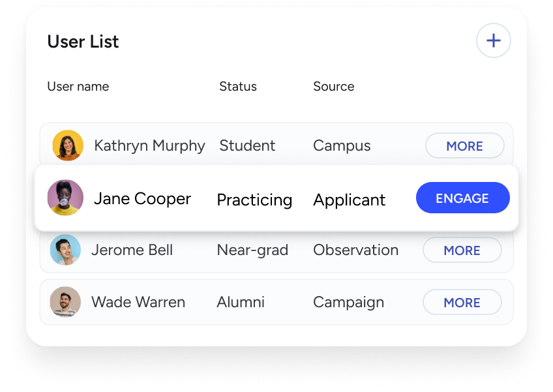Open Wade Warren's name entry

click(x=138, y=303)
